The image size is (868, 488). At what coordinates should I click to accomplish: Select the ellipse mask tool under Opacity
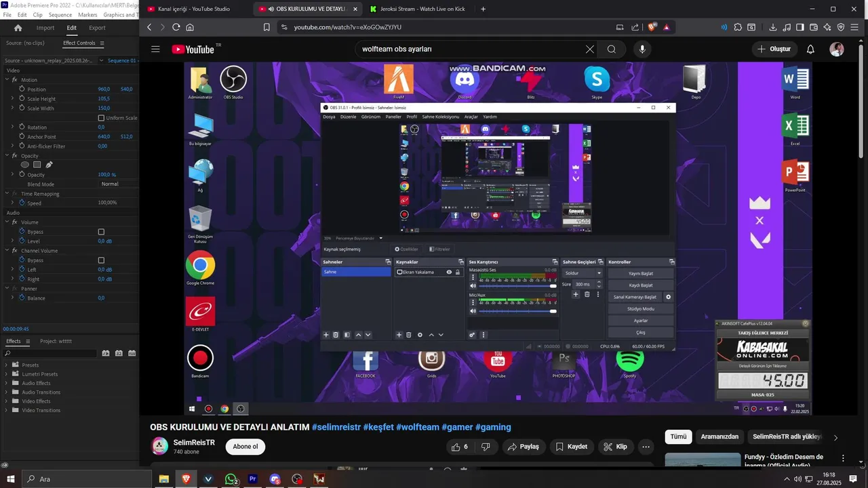25,165
